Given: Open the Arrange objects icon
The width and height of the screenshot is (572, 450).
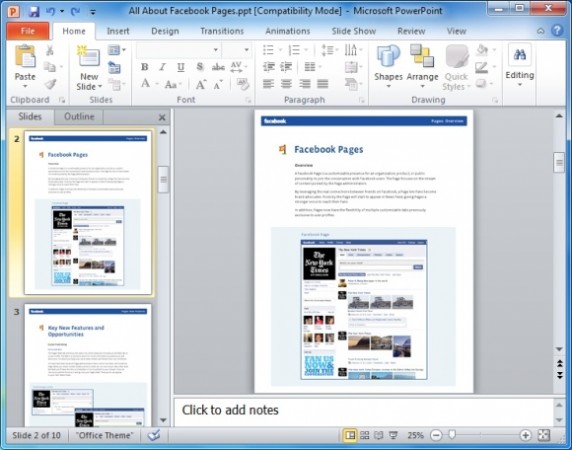Looking at the screenshot, I should [x=422, y=56].
